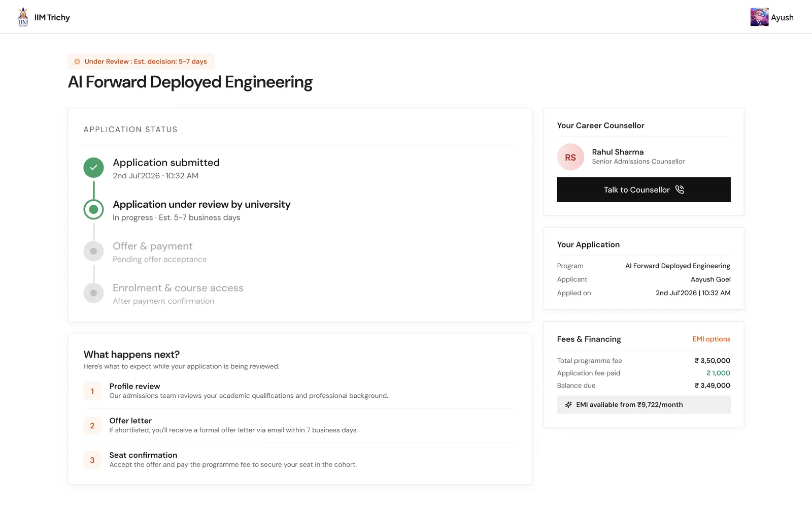Click the Profile review heading
Image resolution: width=812 pixels, height=508 pixels.
(x=134, y=387)
